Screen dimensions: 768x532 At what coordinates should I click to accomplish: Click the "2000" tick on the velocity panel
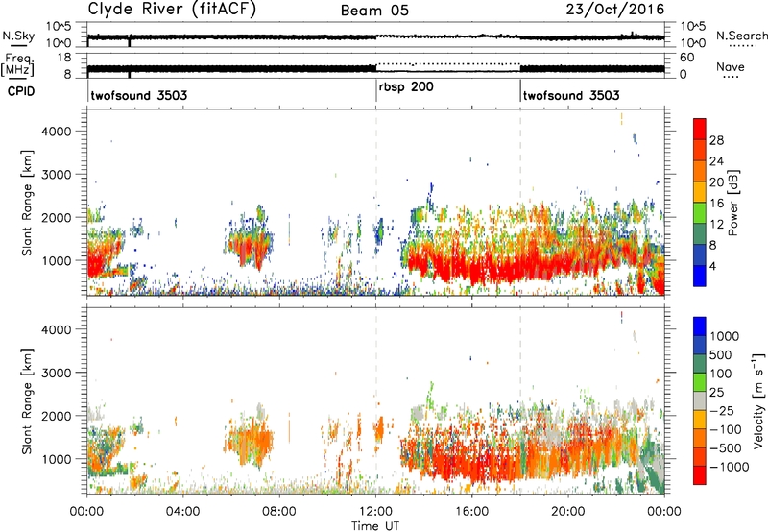tap(56, 416)
